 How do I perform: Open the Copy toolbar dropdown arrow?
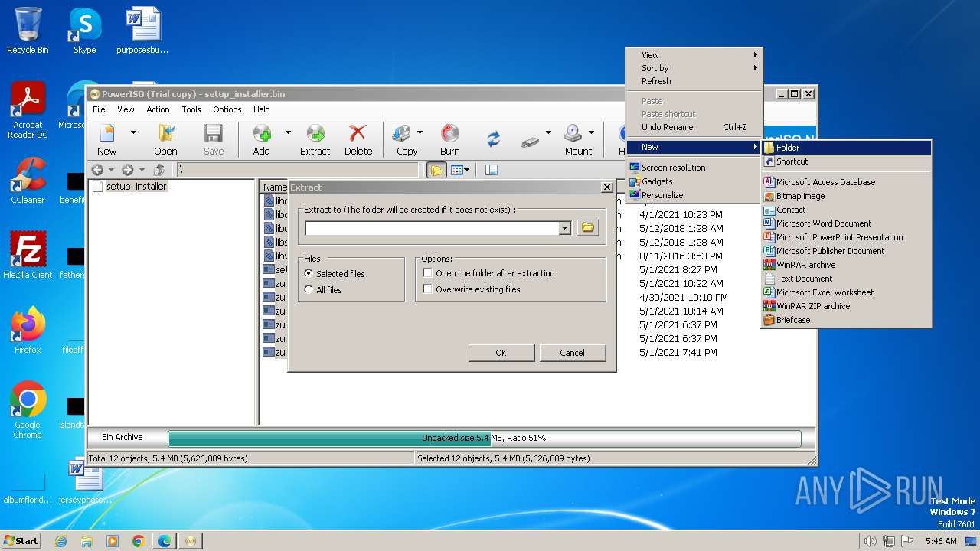point(420,132)
